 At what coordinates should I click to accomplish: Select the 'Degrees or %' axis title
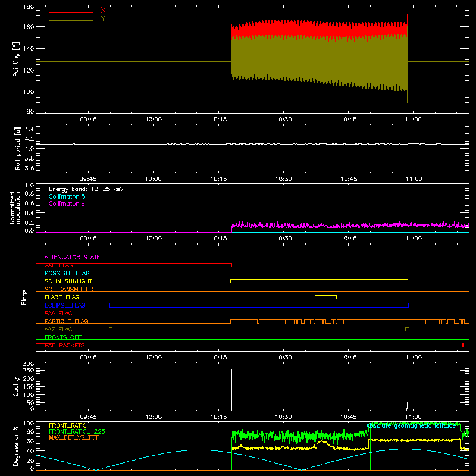[15, 446]
